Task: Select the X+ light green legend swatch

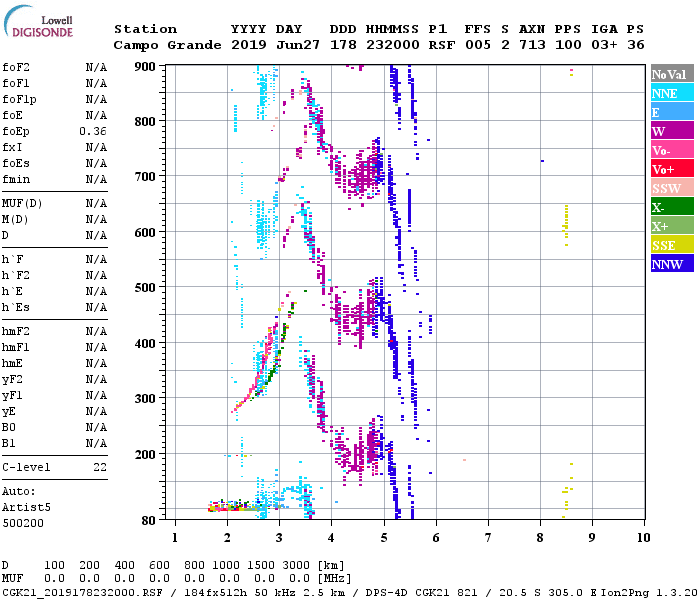Action: pyautogui.click(x=672, y=225)
